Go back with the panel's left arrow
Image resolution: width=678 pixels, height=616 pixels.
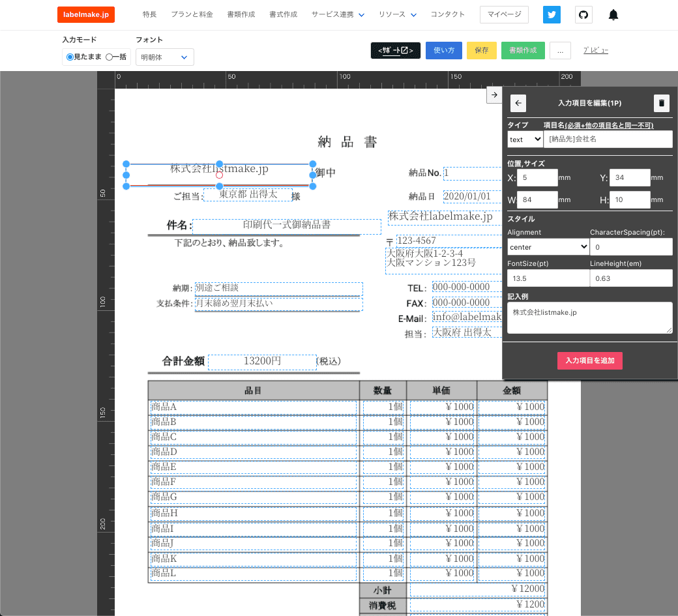[x=518, y=103]
